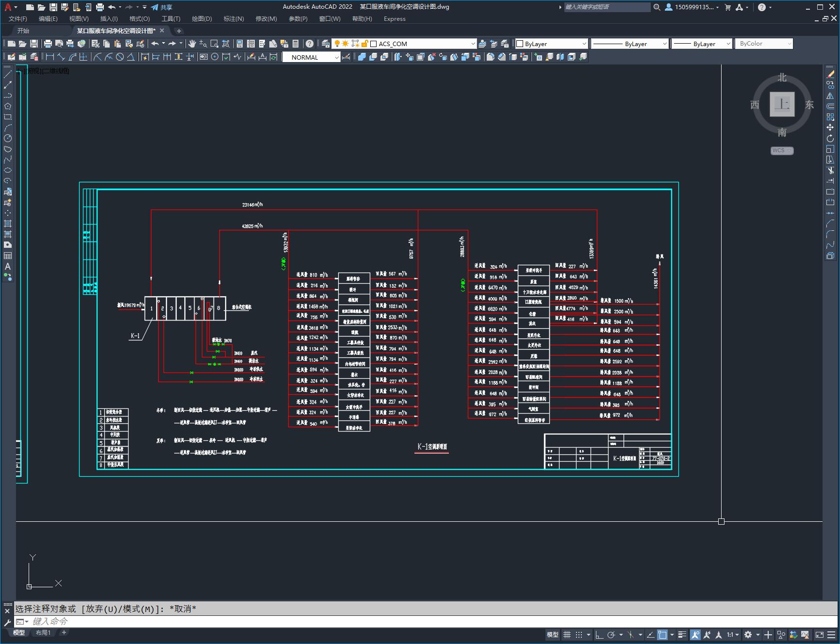The height and width of the screenshot is (644, 840).
Task: Toggle ortho mode in status bar
Action: (x=599, y=634)
